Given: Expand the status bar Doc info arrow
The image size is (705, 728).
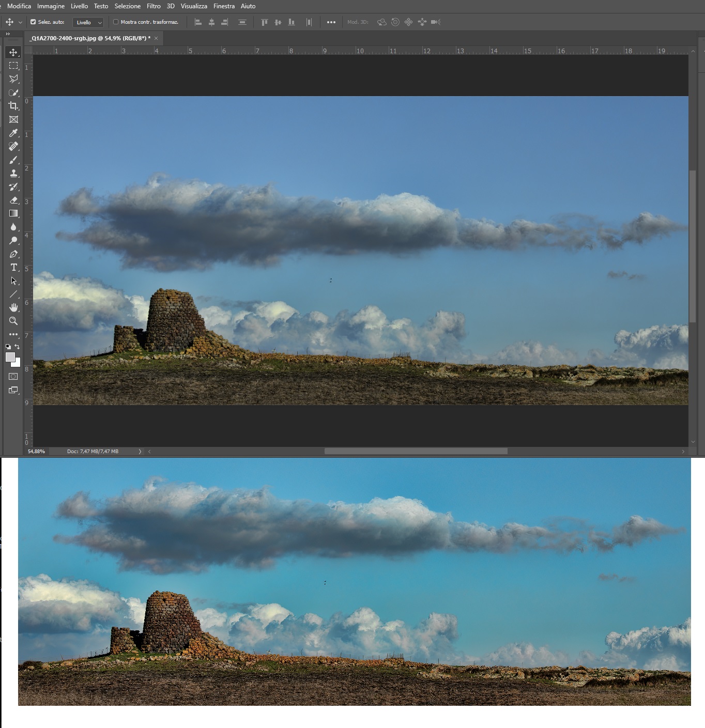Looking at the screenshot, I should click(140, 452).
